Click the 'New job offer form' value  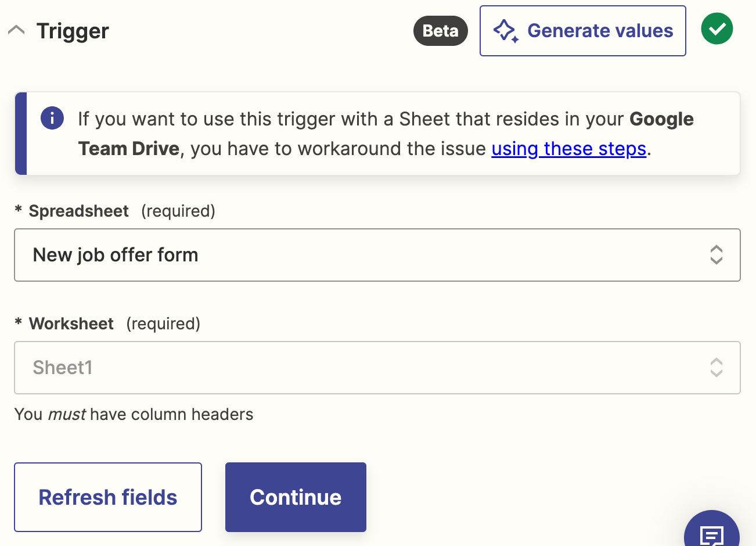pos(116,255)
